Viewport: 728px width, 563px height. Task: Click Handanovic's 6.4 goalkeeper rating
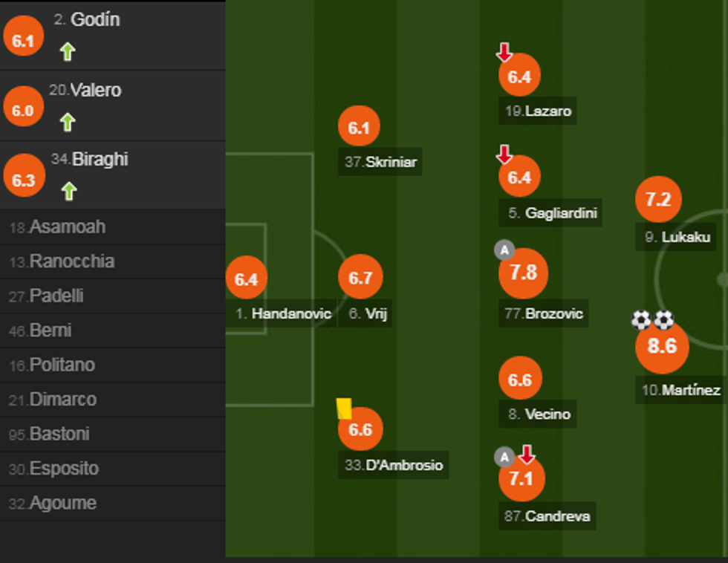[246, 279]
